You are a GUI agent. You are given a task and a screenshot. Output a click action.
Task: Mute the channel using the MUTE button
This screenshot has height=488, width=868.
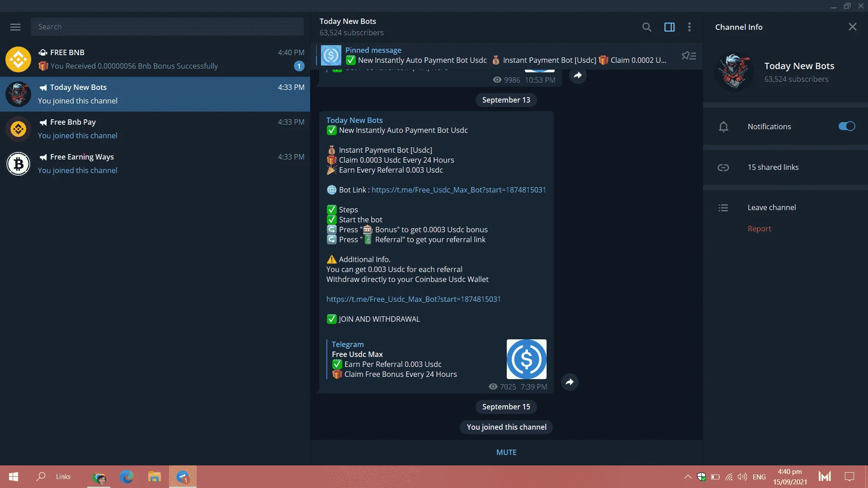[506, 452]
